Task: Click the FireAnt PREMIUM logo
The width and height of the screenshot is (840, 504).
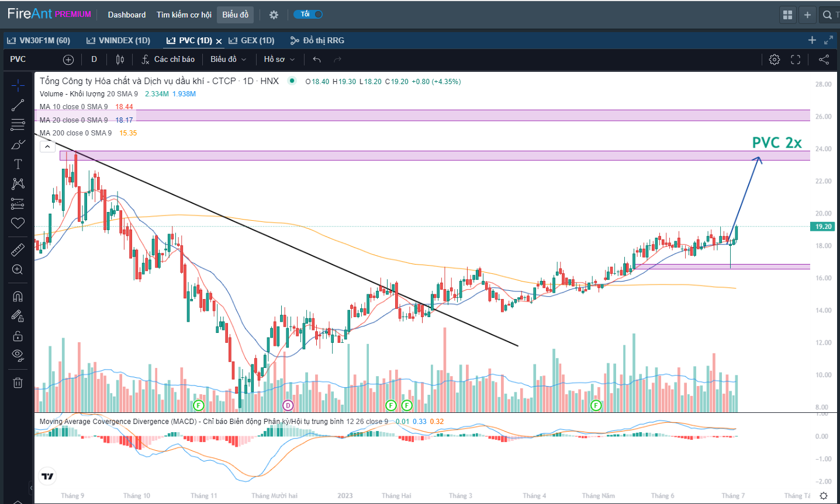Action: pyautogui.click(x=49, y=14)
